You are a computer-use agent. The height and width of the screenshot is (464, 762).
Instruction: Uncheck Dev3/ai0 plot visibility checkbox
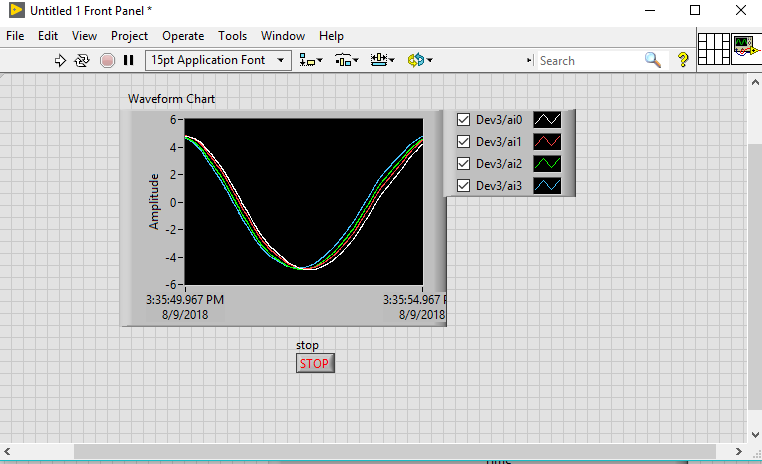click(x=464, y=120)
